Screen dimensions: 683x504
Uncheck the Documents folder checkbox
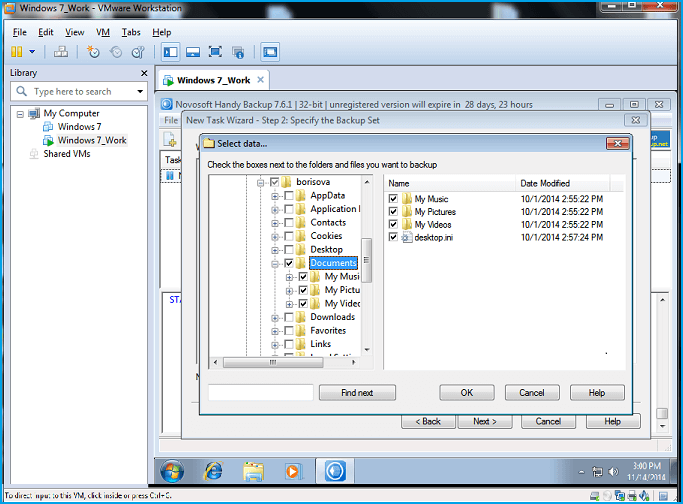289,263
